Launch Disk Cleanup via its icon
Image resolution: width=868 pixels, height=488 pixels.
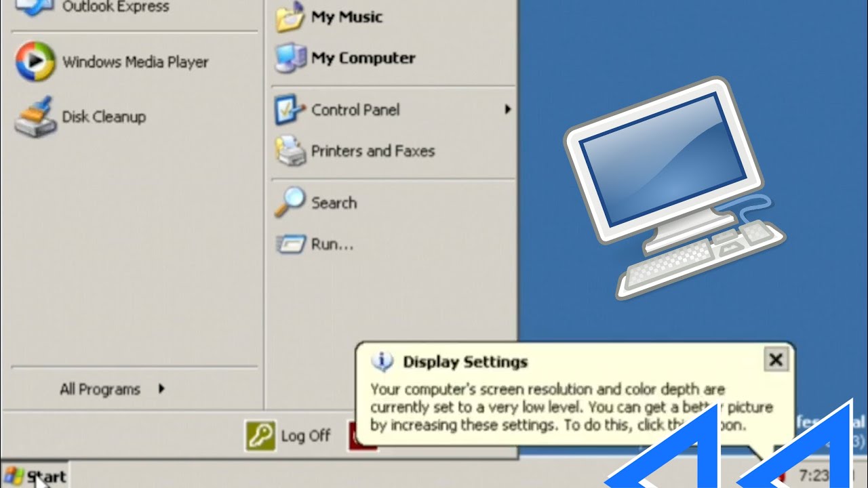click(34, 117)
